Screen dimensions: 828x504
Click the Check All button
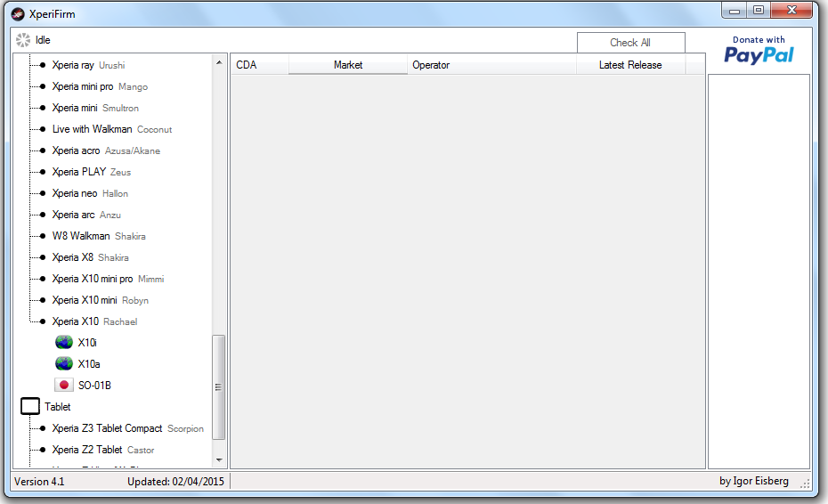[x=631, y=42]
